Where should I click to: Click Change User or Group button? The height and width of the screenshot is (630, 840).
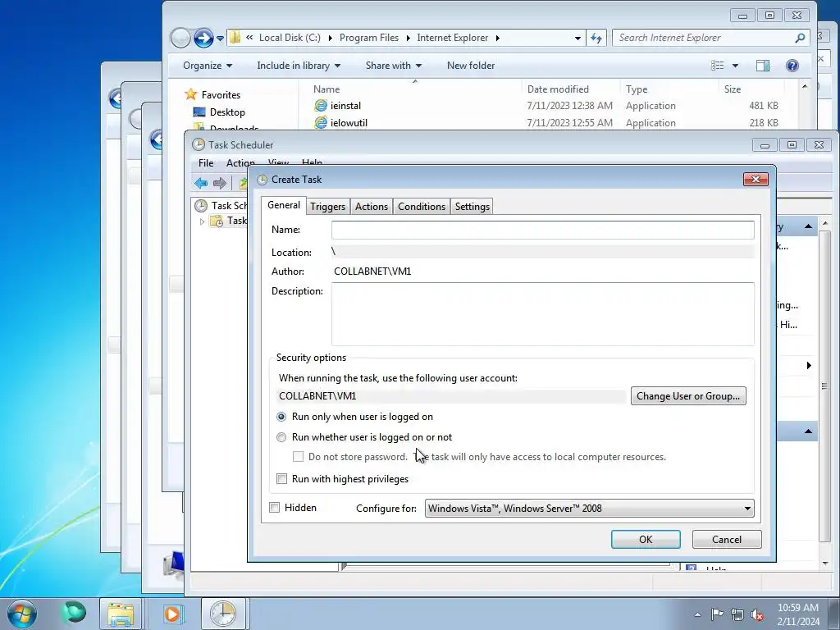(x=688, y=396)
